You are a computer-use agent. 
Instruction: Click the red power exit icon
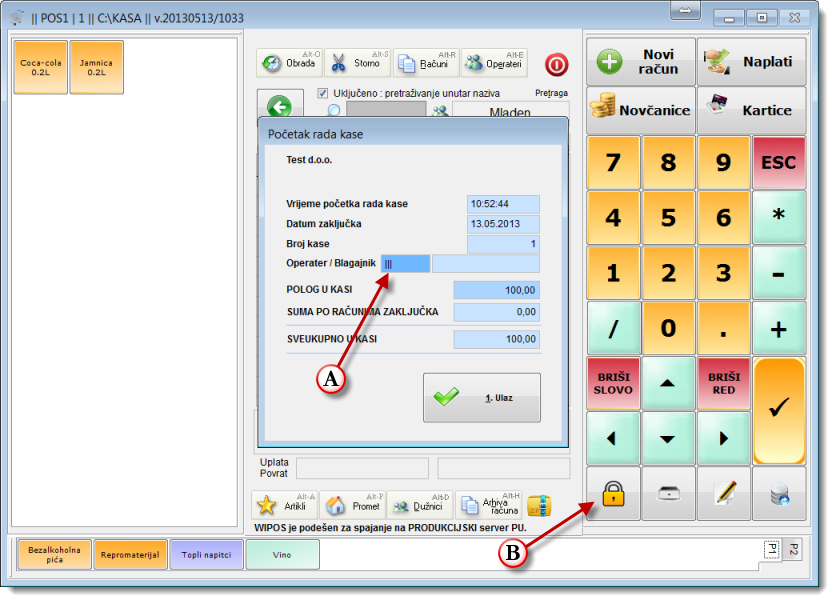(556, 65)
